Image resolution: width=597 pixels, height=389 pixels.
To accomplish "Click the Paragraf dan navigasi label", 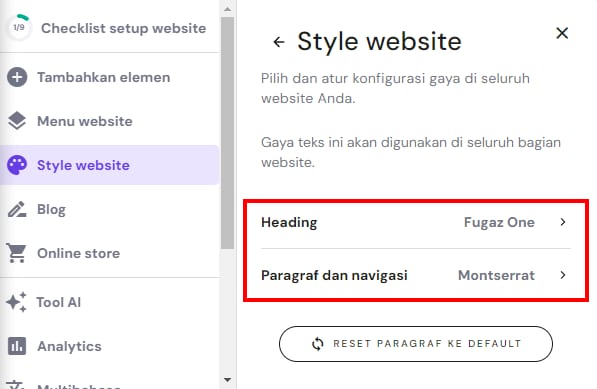I will coord(334,275).
